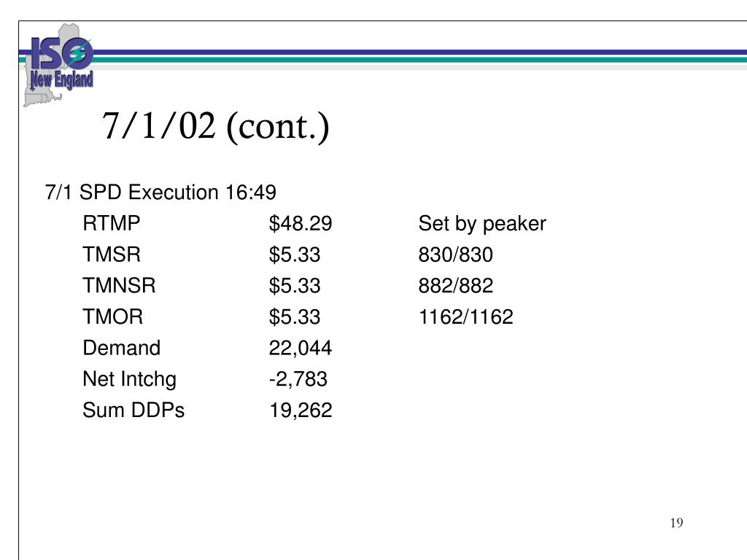Click the $48.29 RTMP value
Image resolution: width=747 pixels, height=560 pixels.
pos(300,223)
